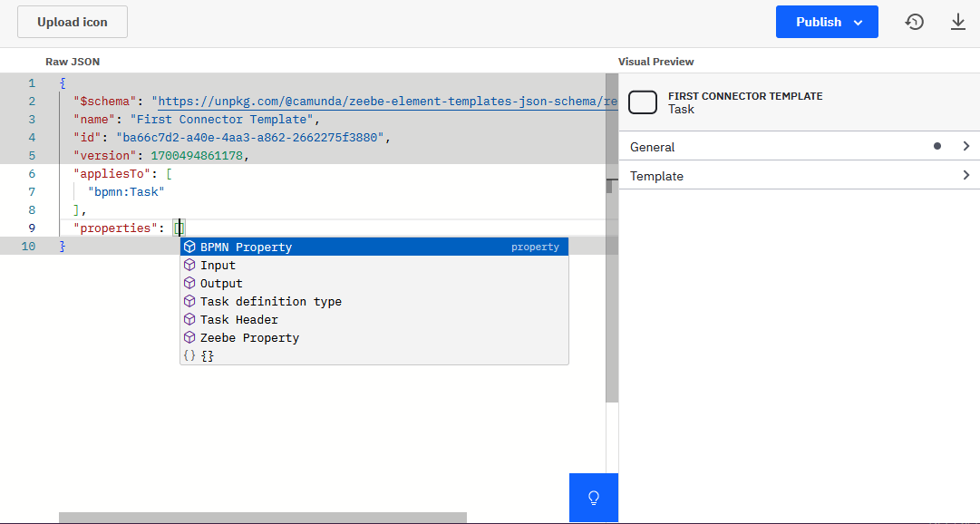Click the download template icon
This screenshot has height=524, width=980.
click(x=958, y=21)
